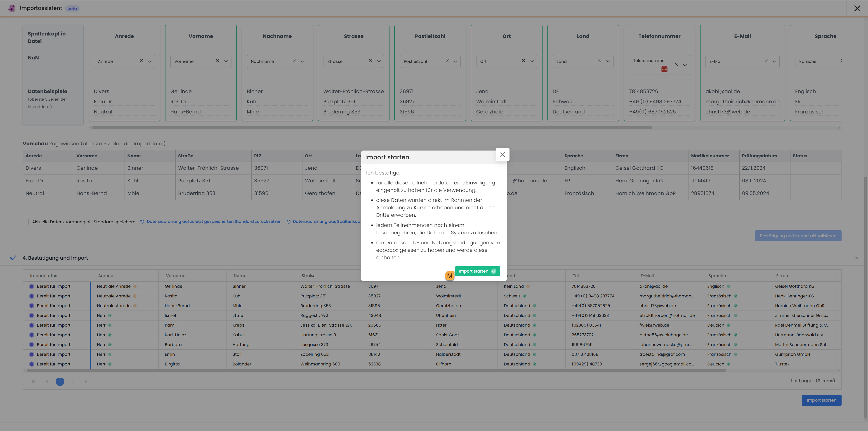Open the Land mapping dropdown
This screenshot has width=868, height=431.
click(608, 61)
